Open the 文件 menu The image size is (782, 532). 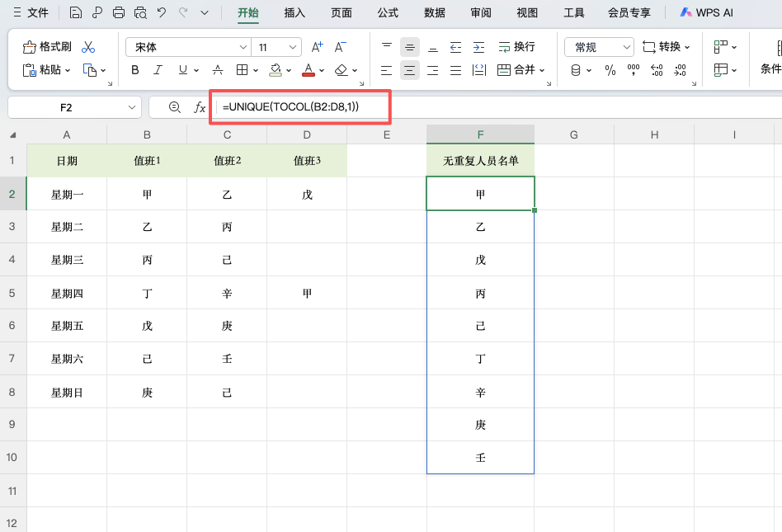tap(31, 12)
